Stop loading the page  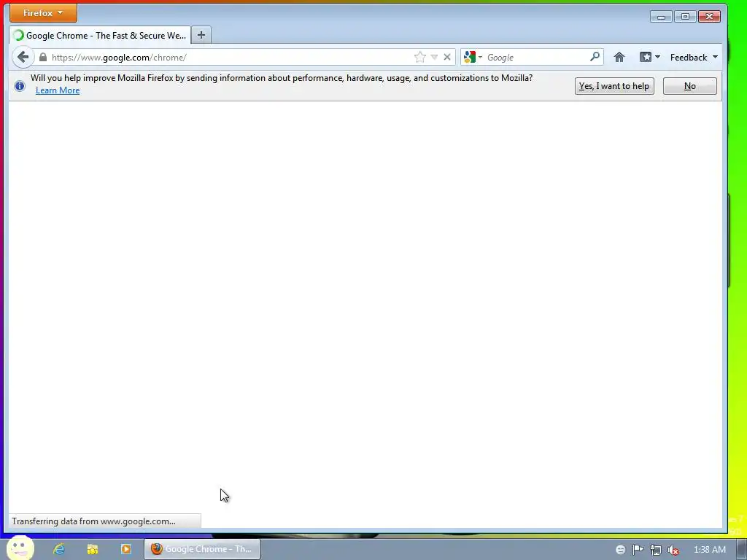[x=447, y=57]
